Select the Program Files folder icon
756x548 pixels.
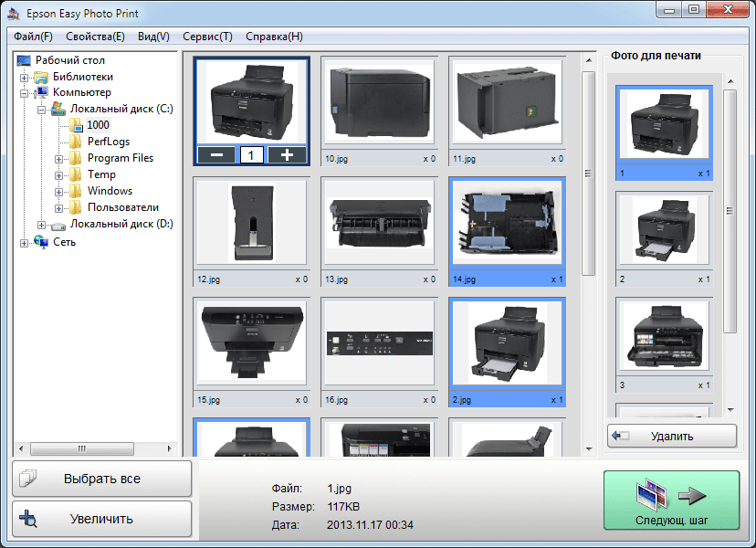pyautogui.click(x=76, y=158)
